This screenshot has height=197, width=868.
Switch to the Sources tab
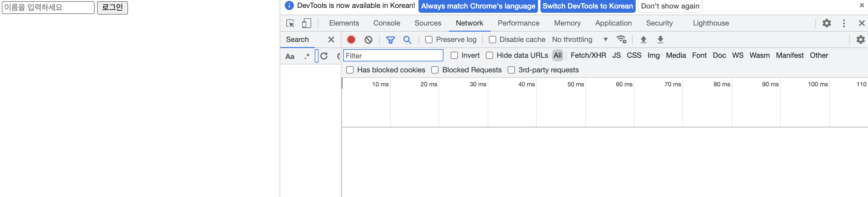(428, 23)
